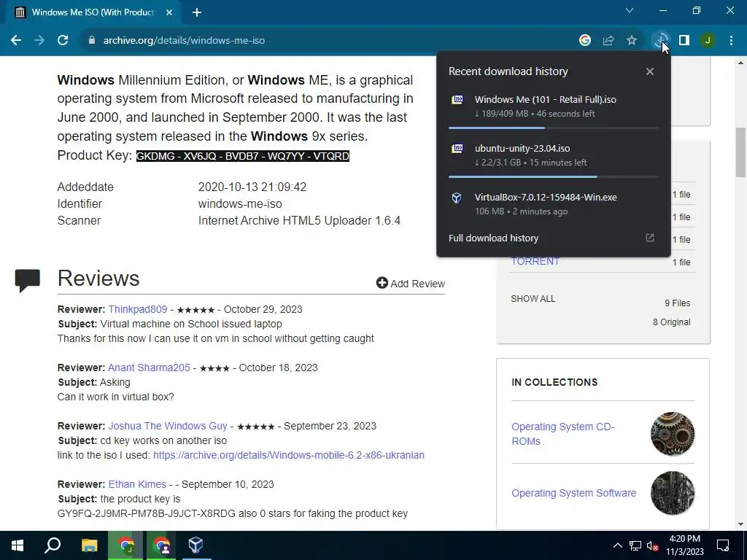
Task: Select the Windows Me ISO tab
Action: 93,12
